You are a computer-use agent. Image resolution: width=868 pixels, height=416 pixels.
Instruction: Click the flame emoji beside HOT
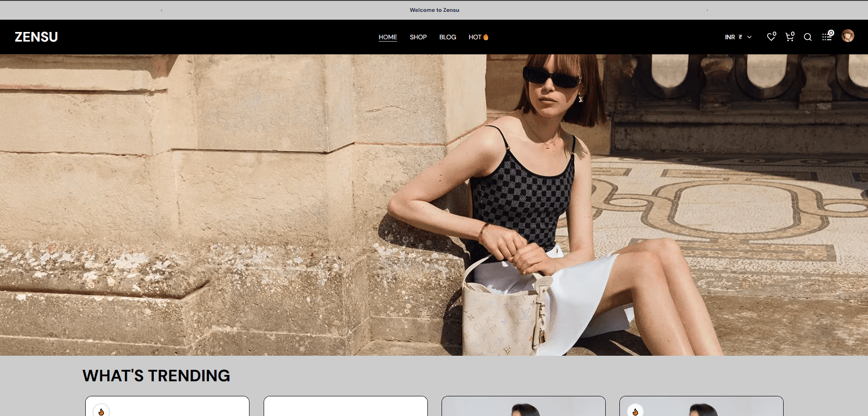485,37
